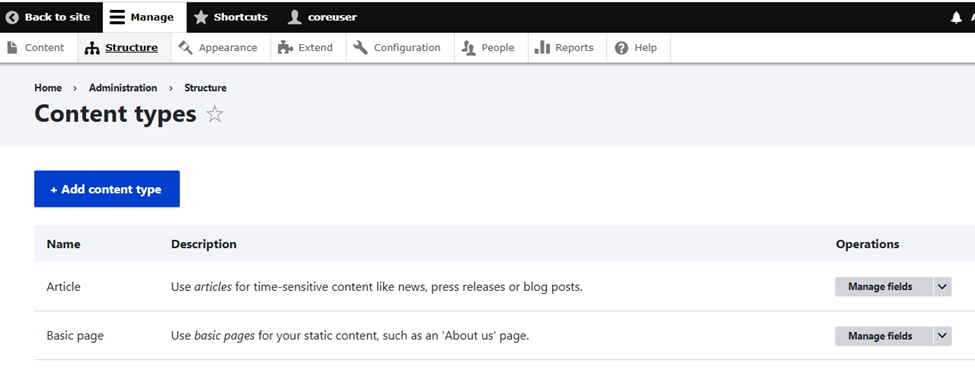The width and height of the screenshot is (975, 370).
Task: Click the Configuration wrench icon
Action: [x=361, y=48]
